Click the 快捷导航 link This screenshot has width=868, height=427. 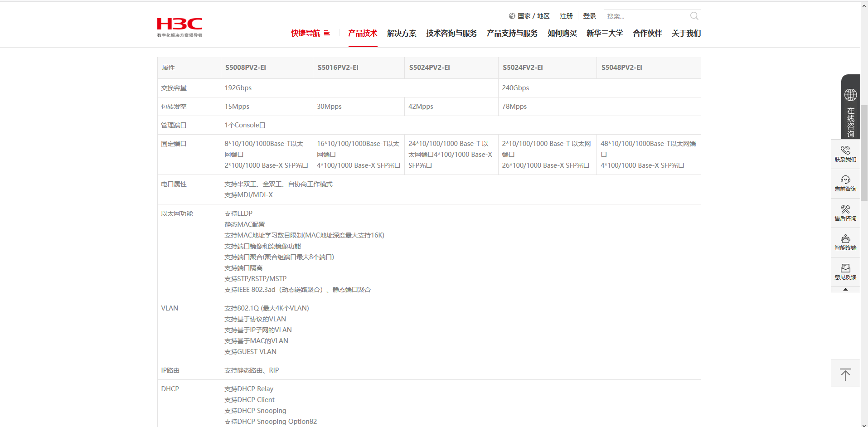[x=305, y=33]
